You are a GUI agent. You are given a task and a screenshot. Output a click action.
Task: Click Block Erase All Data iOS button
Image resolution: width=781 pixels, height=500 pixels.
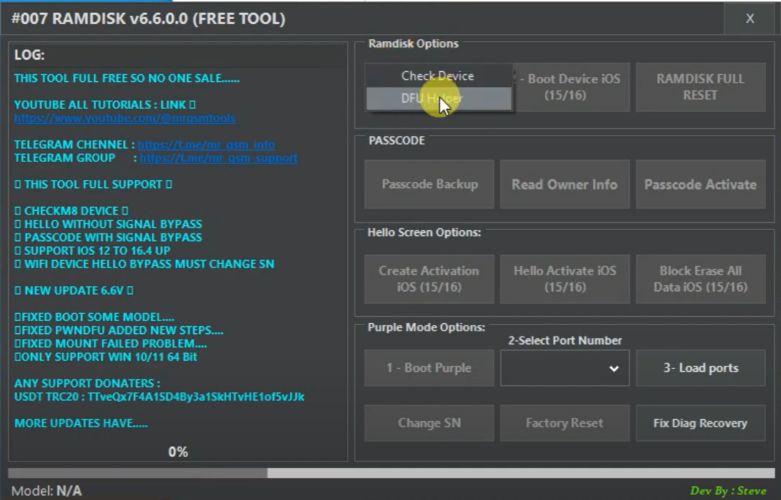tap(700, 279)
